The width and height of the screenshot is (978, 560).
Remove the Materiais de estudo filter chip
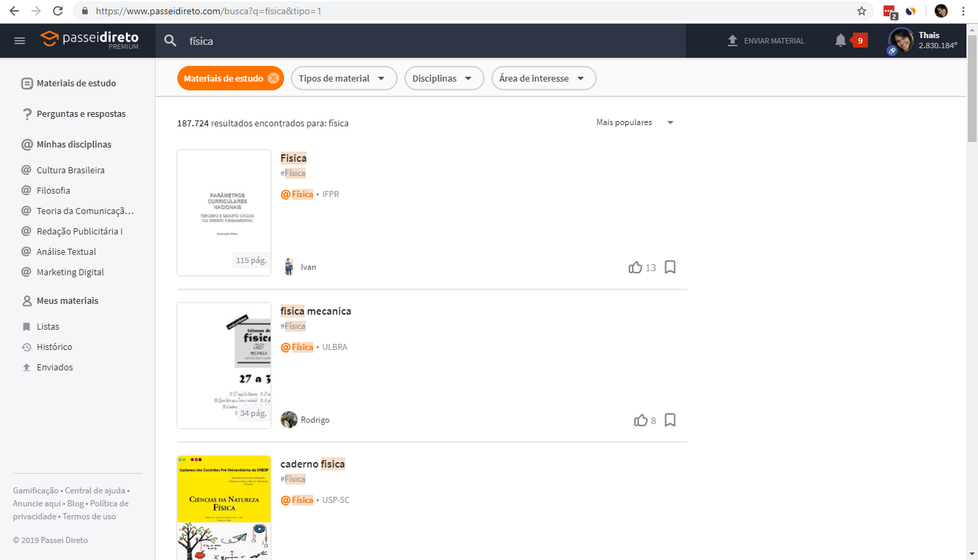pos(273,78)
